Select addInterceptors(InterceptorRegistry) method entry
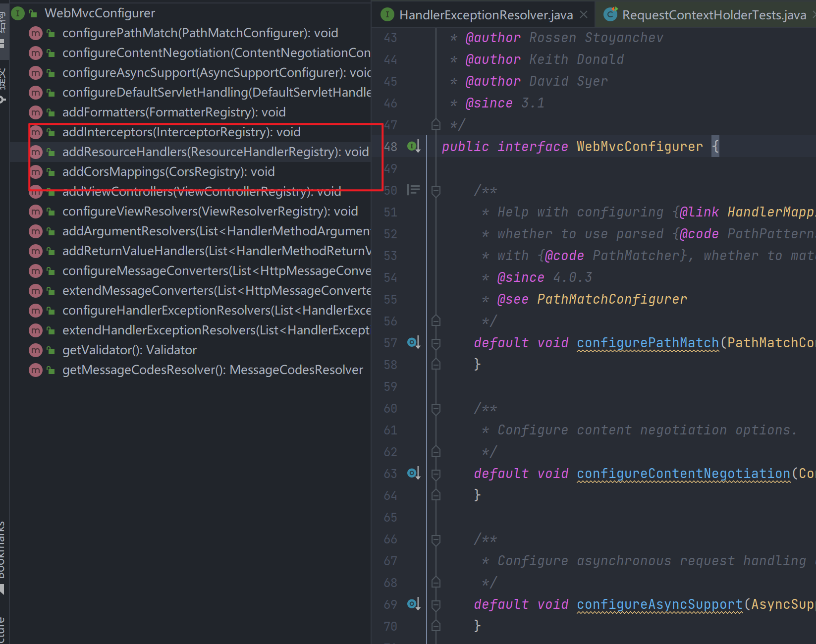This screenshot has height=644, width=816. [181, 132]
